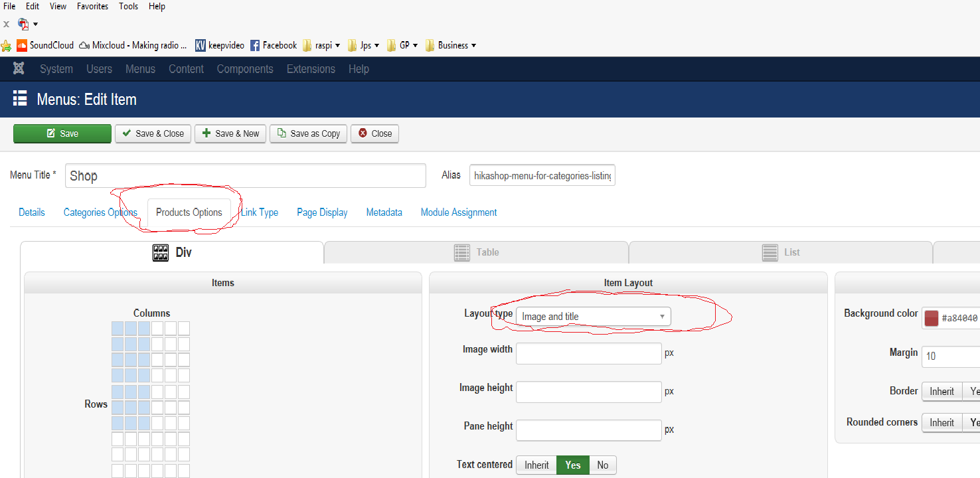Click the Pane height input field

[589, 430]
